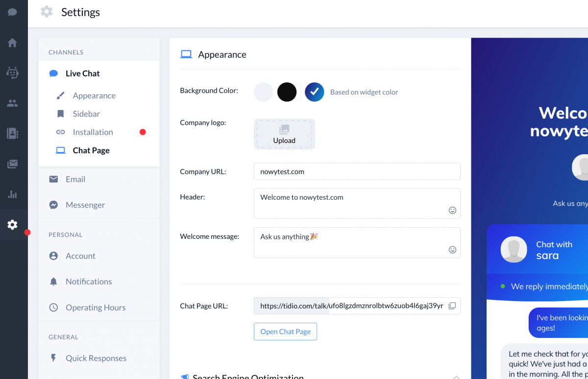Open emoji picker in Header field
588x379 pixels.
pyautogui.click(x=452, y=210)
